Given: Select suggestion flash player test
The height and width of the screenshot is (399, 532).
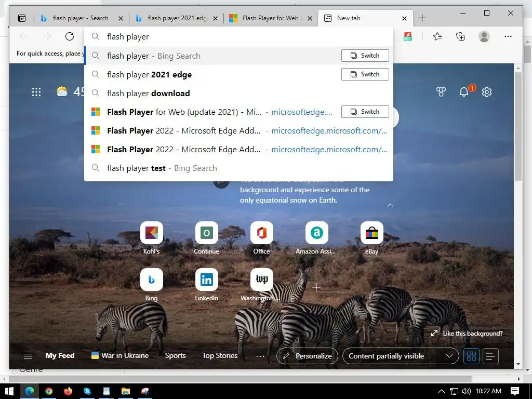Looking at the screenshot, I should [x=239, y=168].
